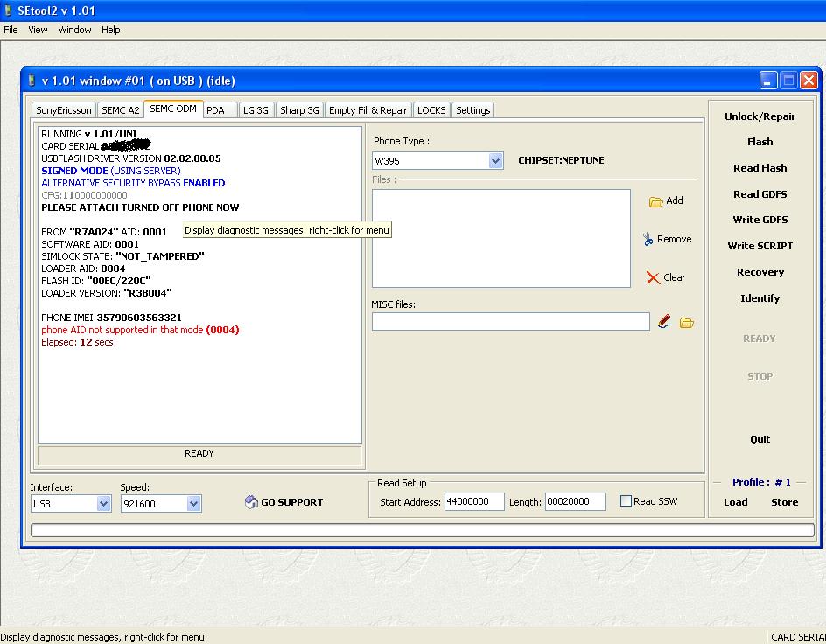This screenshot has height=644, width=826.
Task: Open the LG 3G tab
Action: (x=255, y=110)
